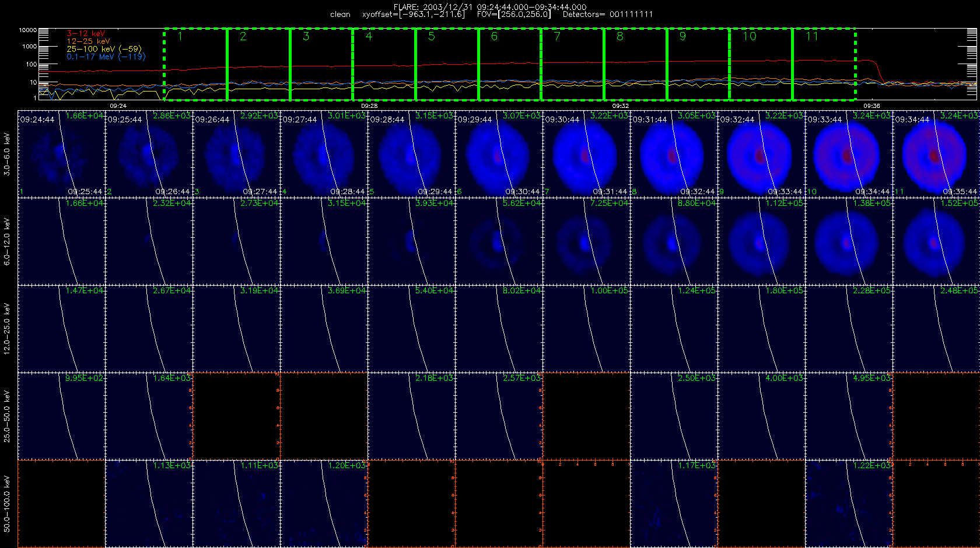980x548 pixels.
Task: Click the '6.0-12.0 keV' row label
Action: (7, 241)
